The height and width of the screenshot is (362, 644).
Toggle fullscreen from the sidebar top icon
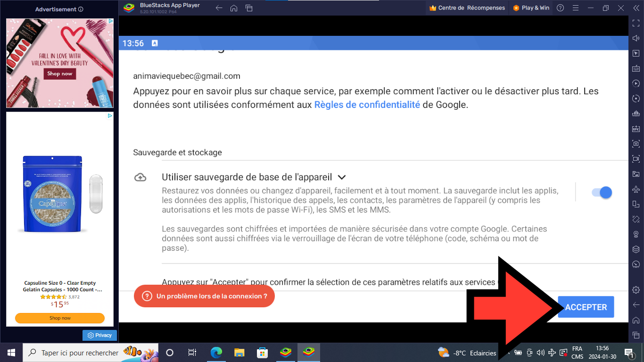pyautogui.click(x=636, y=23)
